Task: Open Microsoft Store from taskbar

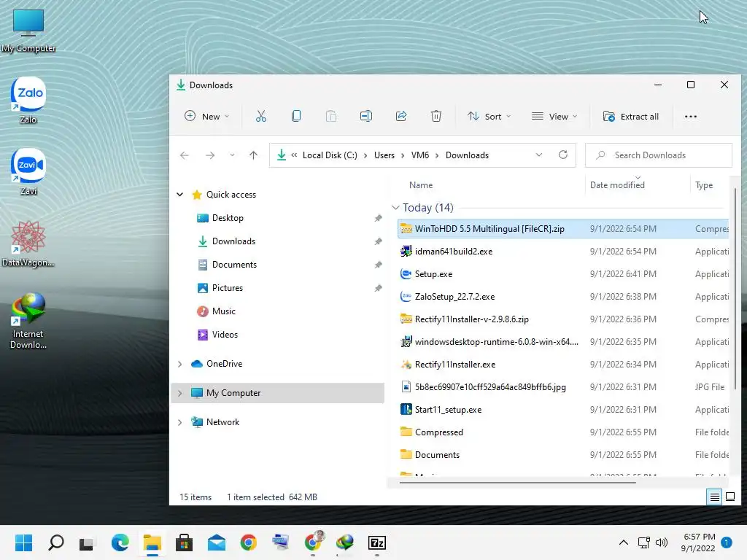Action: click(184, 542)
